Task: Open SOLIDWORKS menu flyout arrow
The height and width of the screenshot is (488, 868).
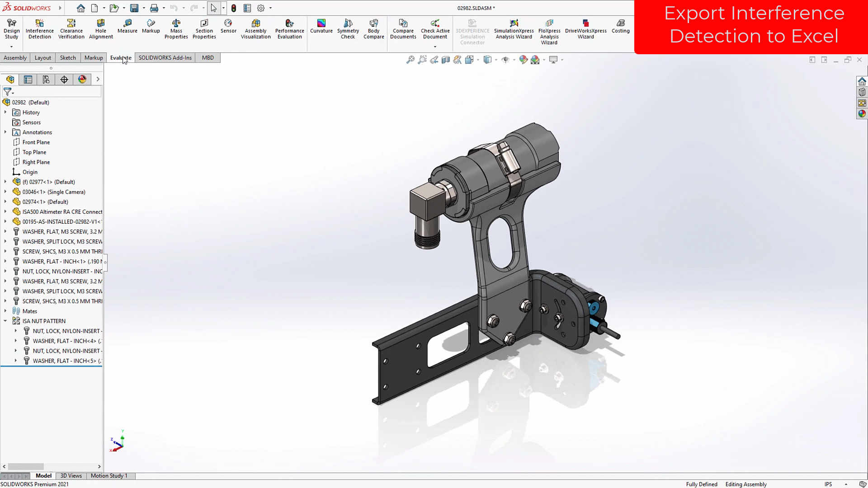Action: (60, 8)
